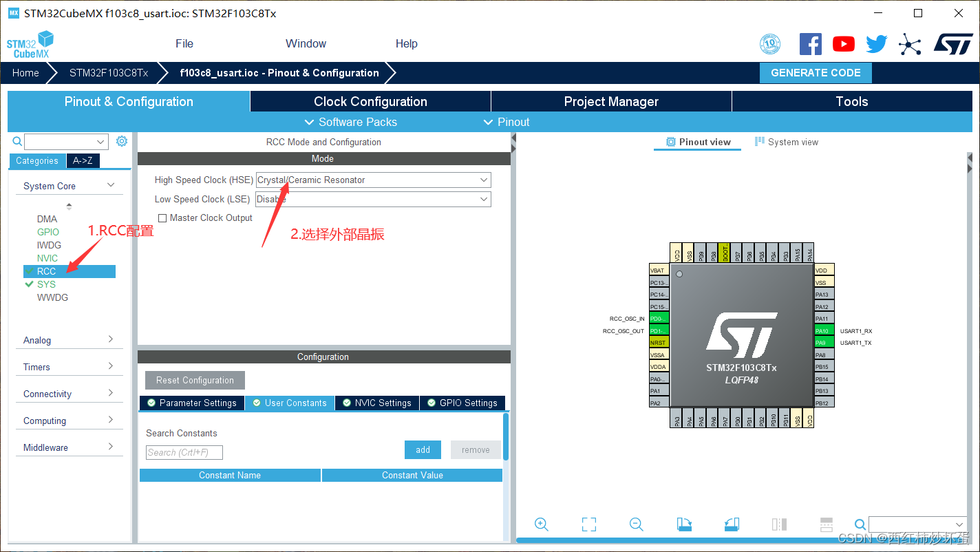Open the Window menu
The image size is (980, 552).
[x=306, y=43]
